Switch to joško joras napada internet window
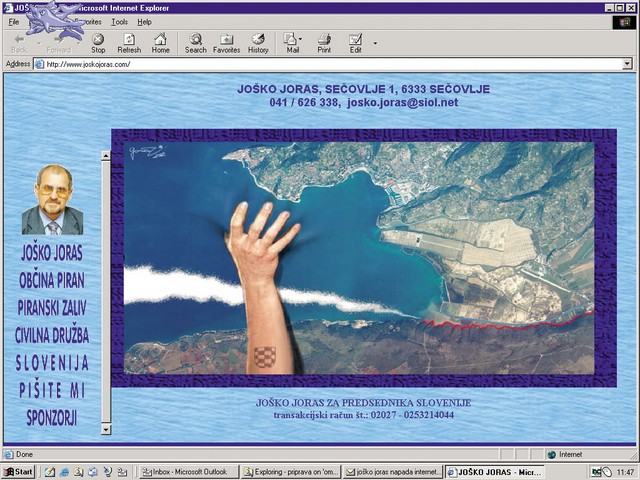 (x=392, y=472)
